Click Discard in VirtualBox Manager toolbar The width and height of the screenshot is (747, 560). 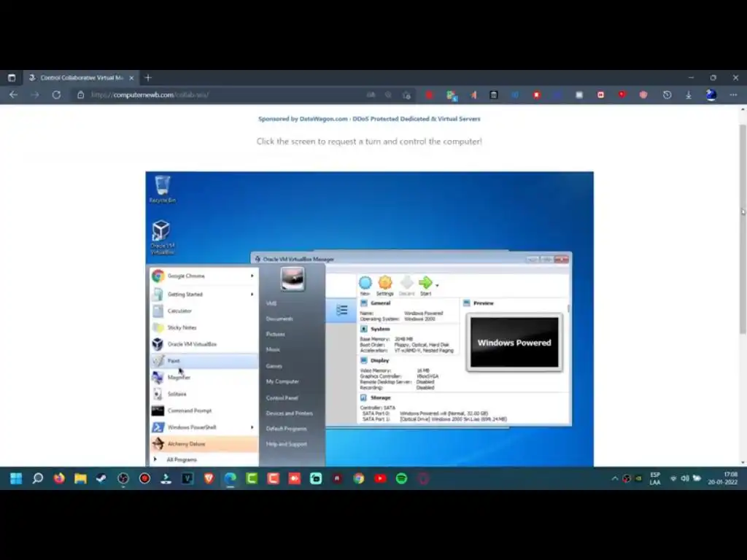[x=406, y=286]
